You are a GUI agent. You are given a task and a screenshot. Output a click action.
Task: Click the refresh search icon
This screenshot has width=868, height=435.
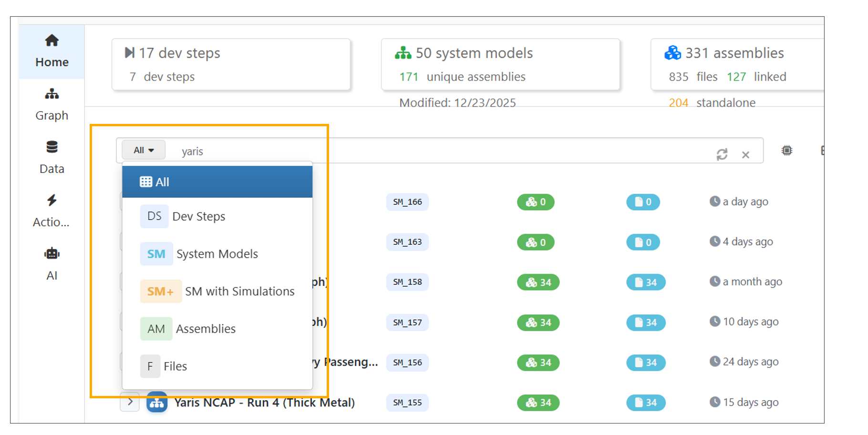coord(722,154)
